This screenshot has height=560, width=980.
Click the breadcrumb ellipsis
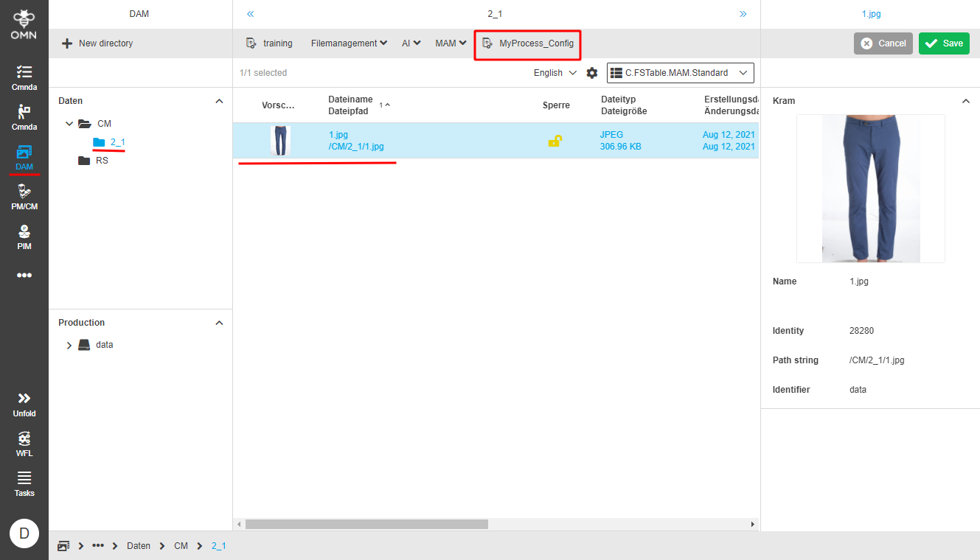click(98, 546)
